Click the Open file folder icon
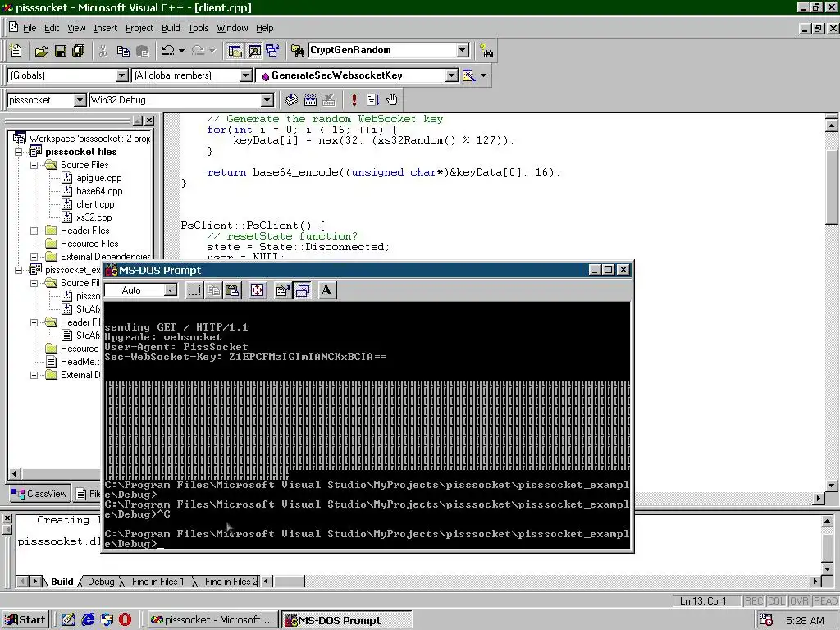This screenshot has height=630, width=840. point(41,51)
